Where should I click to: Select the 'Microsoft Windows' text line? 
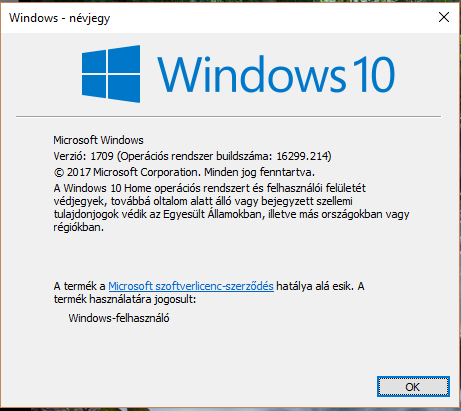98,140
